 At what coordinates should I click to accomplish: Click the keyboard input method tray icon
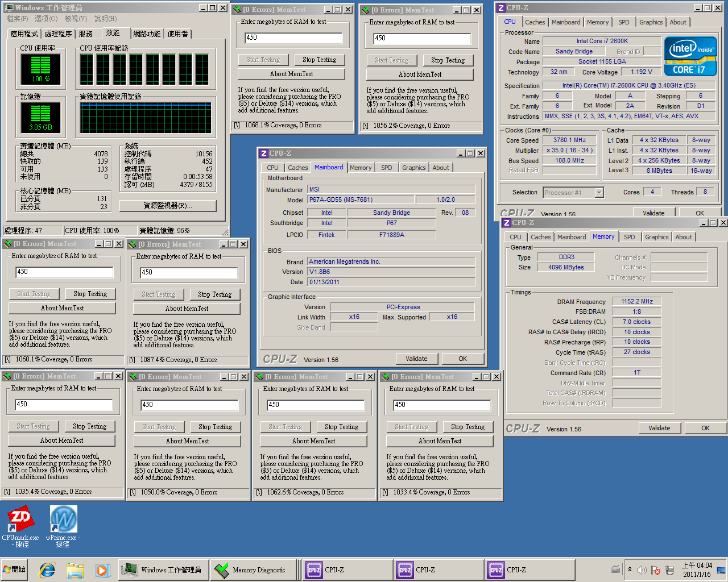click(615, 569)
